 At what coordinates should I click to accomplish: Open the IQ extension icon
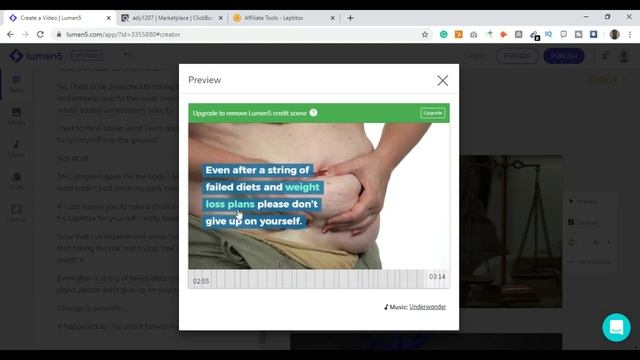point(549,35)
